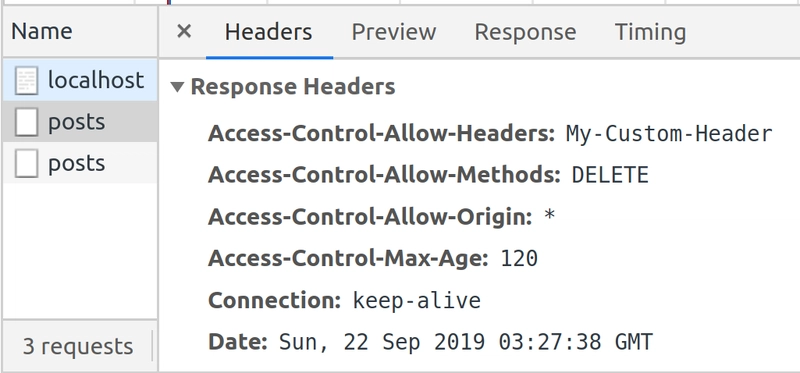Click the first posts request icon

pyautogui.click(x=27, y=122)
